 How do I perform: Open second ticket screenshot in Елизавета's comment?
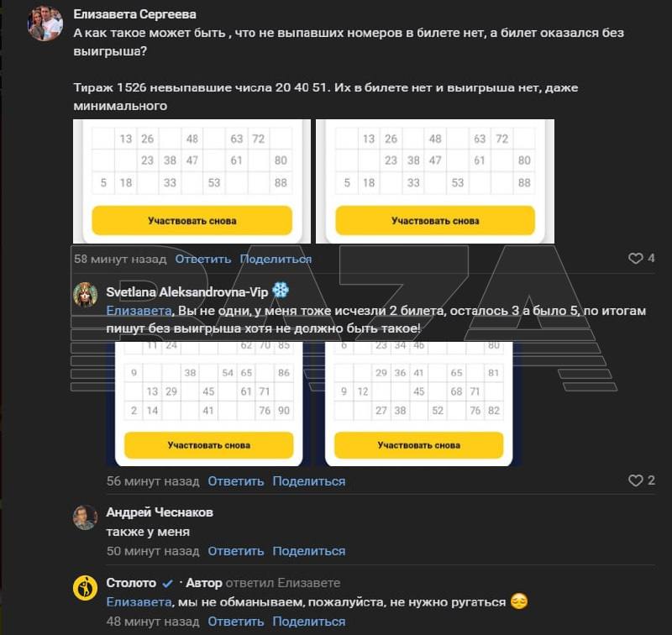point(435,181)
